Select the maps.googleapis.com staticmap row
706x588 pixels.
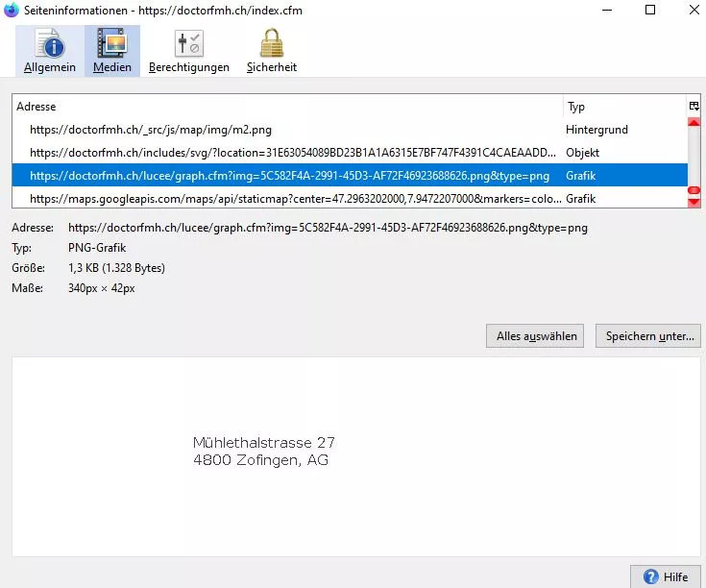350,199
